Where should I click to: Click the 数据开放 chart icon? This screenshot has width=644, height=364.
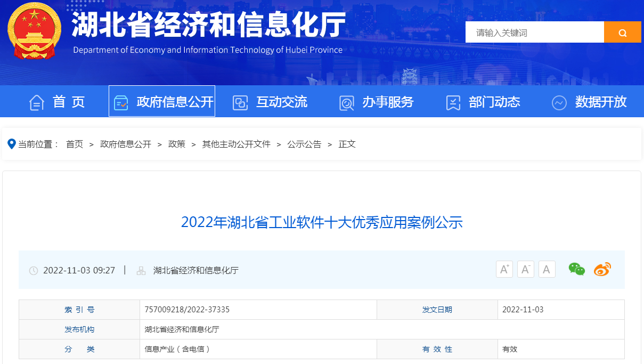(x=559, y=101)
